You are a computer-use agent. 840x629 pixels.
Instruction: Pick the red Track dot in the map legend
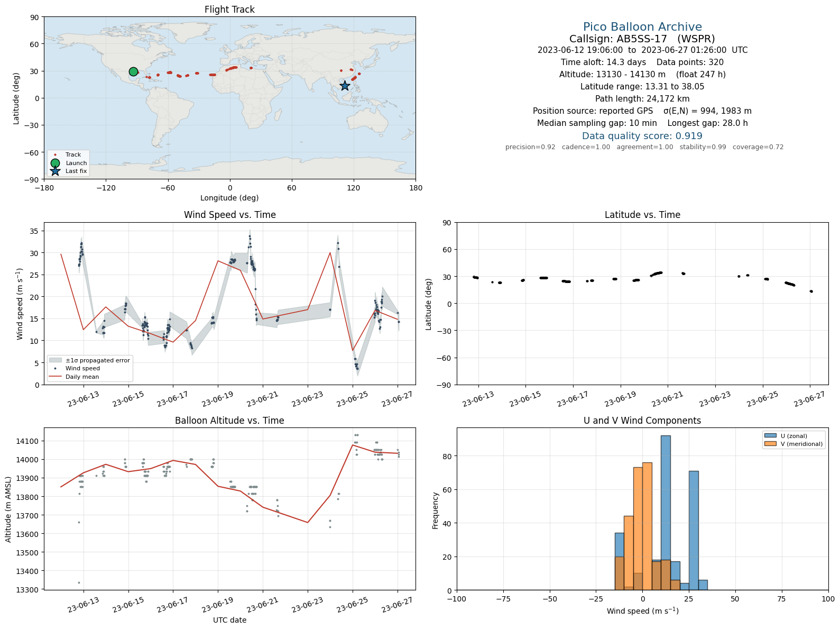[x=55, y=155]
